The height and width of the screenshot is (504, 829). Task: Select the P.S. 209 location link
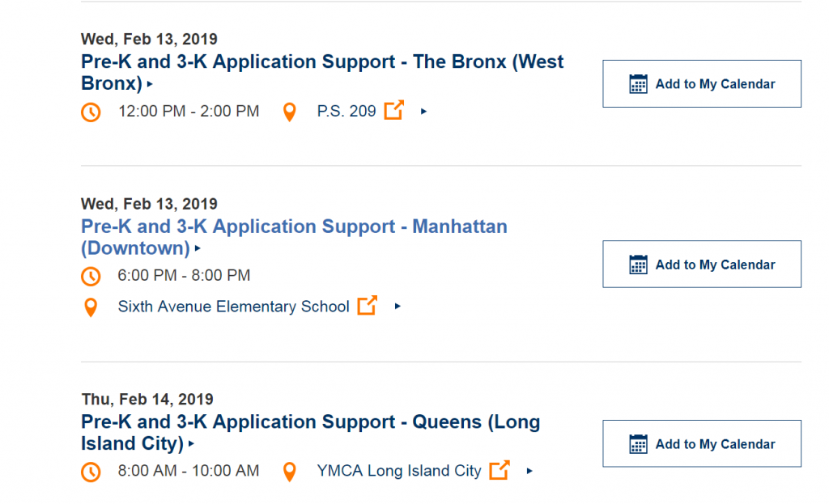point(346,111)
